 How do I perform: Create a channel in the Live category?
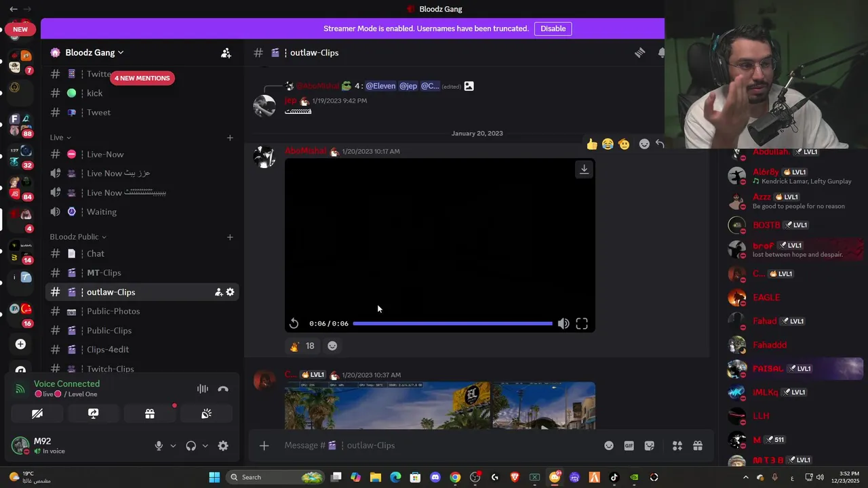230,138
